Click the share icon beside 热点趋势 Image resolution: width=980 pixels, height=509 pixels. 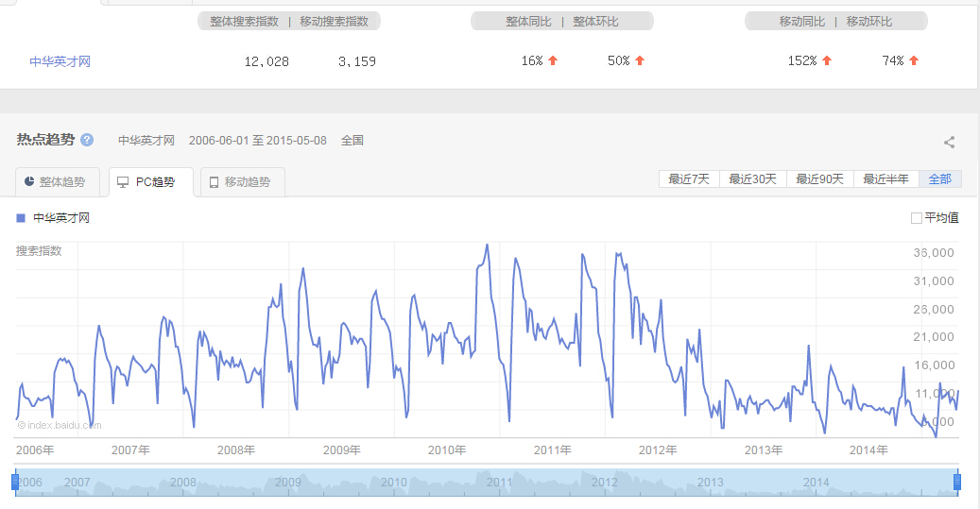[950, 142]
